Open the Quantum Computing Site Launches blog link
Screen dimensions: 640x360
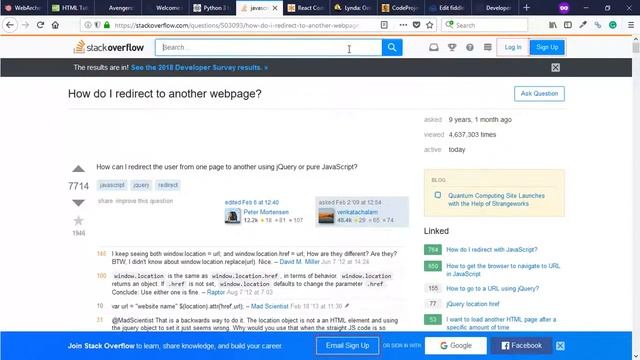(x=496, y=200)
